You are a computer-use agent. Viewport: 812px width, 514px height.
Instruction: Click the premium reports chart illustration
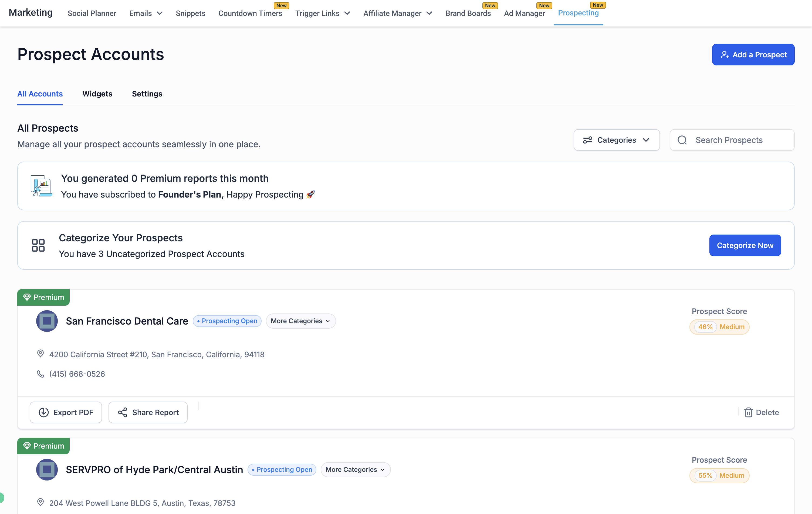tap(41, 186)
